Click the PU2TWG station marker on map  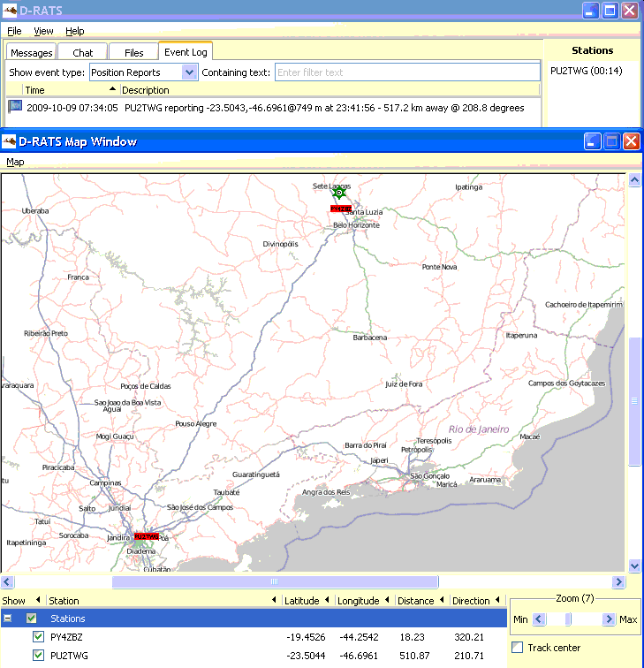click(x=146, y=536)
